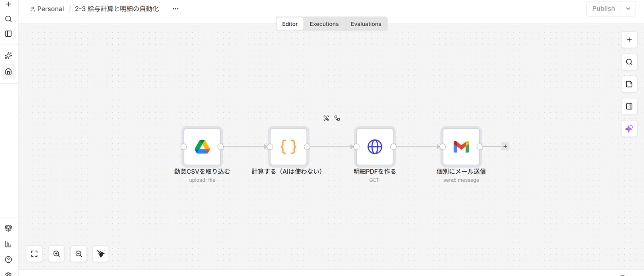Screen dimensions: 644x276
Task: Open templates cube icon in left sidebar
Action: click(x=8, y=228)
